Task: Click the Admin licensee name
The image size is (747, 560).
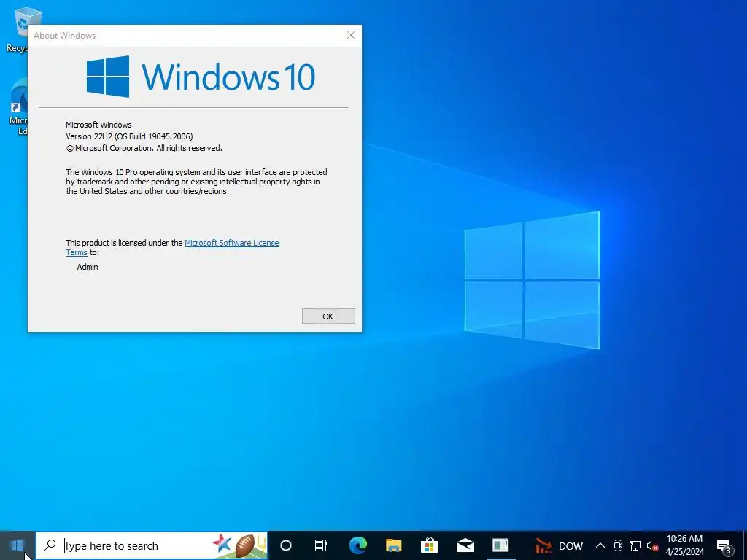Action: tap(88, 267)
